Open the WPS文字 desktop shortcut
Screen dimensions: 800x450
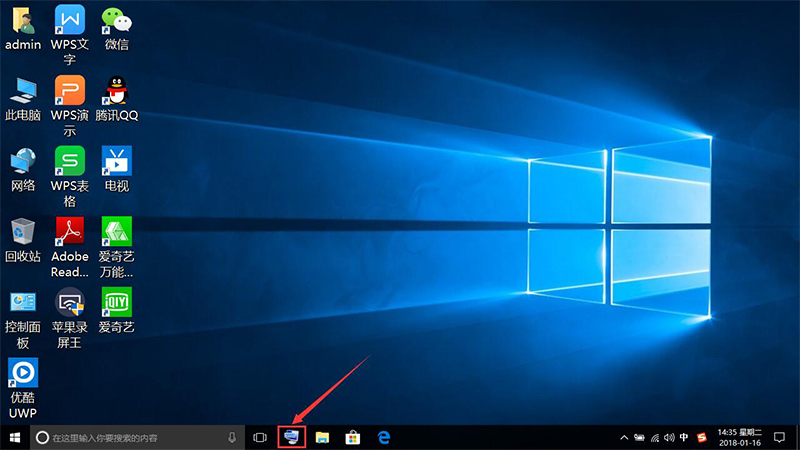point(70,19)
